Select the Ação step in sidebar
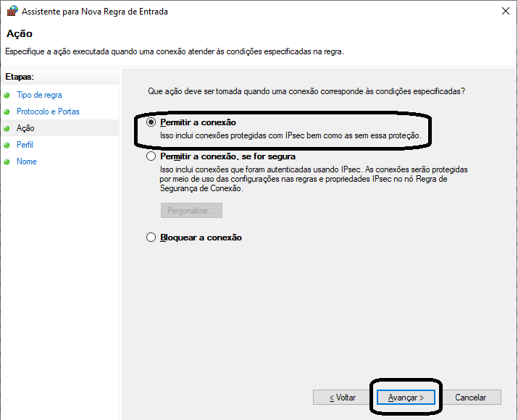 click(25, 128)
